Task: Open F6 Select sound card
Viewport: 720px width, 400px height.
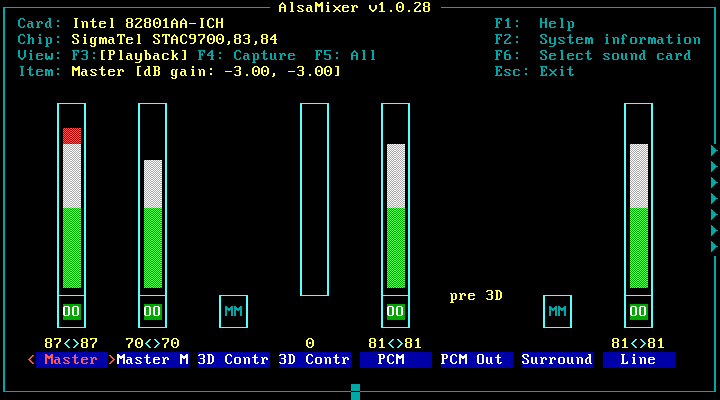Action: [x=593, y=56]
